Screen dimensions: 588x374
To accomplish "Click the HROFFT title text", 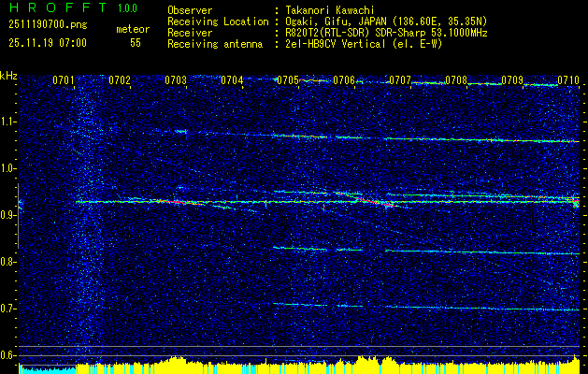I will pos(58,7).
